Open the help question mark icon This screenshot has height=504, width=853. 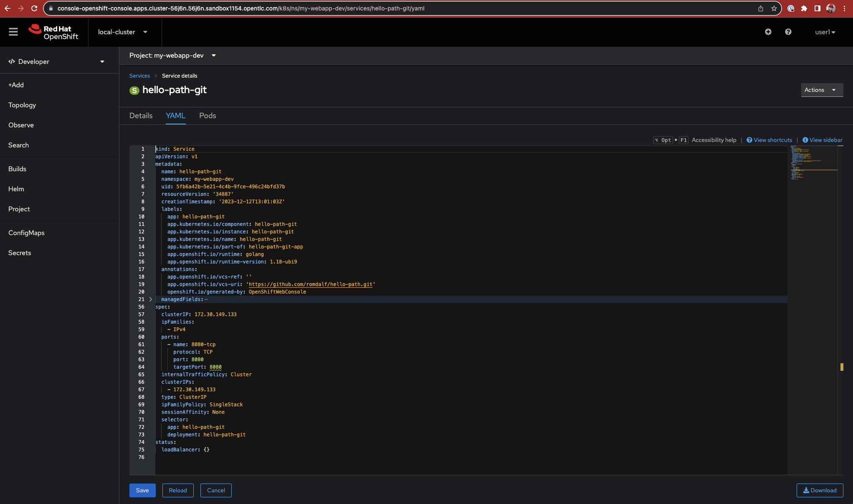(x=788, y=32)
